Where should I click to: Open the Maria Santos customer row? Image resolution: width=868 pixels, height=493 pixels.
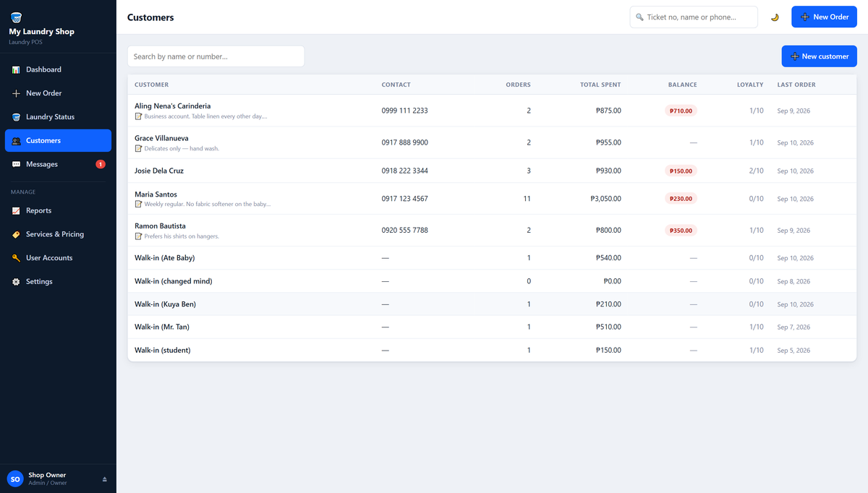492,199
